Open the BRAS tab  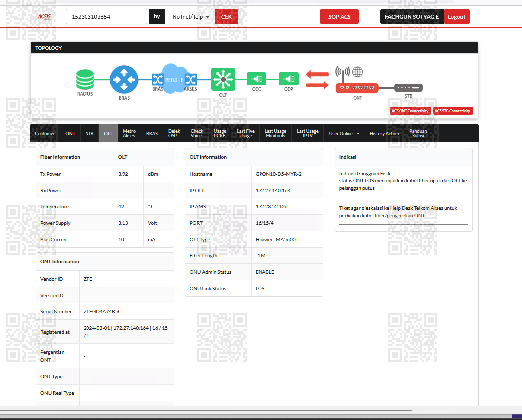tap(152, 133)
